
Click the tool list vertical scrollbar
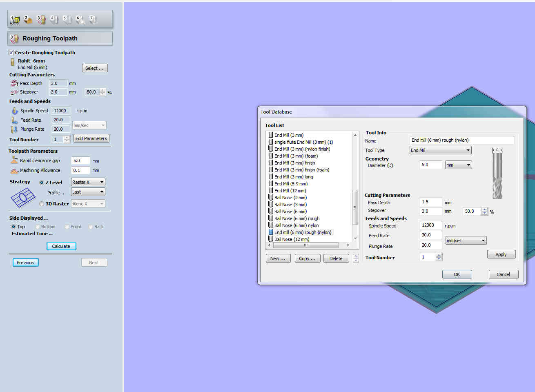355,207
